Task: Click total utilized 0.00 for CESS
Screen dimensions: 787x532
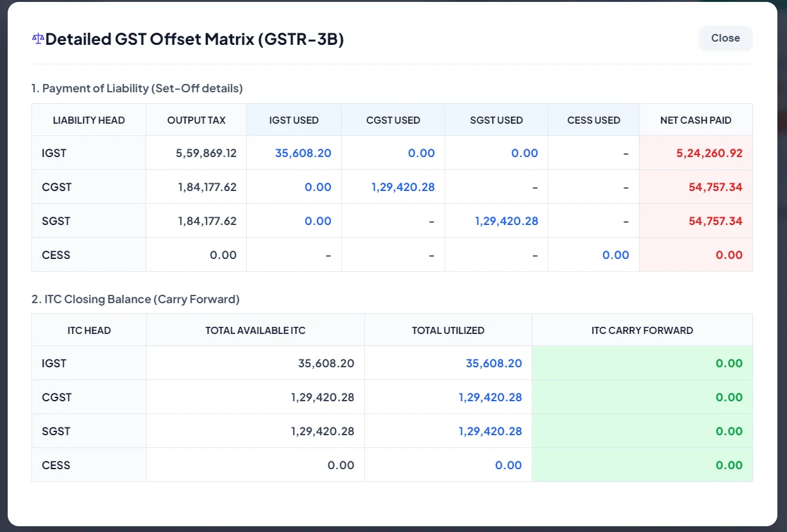Action: 509,465
